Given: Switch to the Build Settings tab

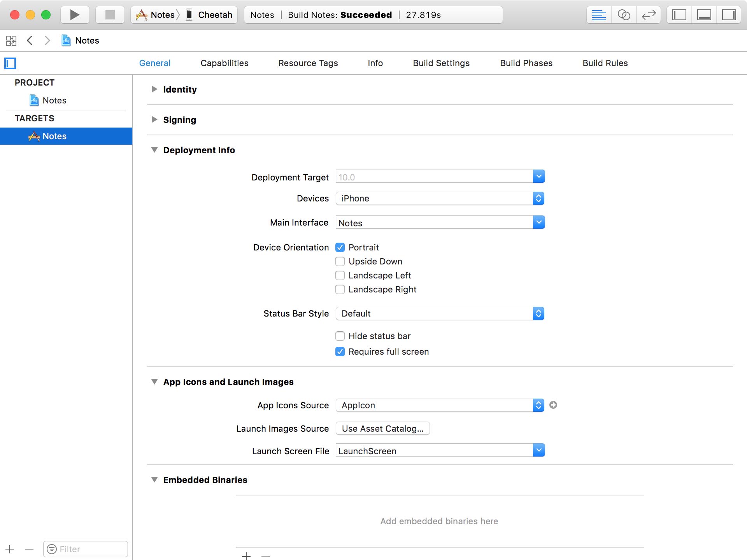Looking at the screenshot, I should [441, 63].
